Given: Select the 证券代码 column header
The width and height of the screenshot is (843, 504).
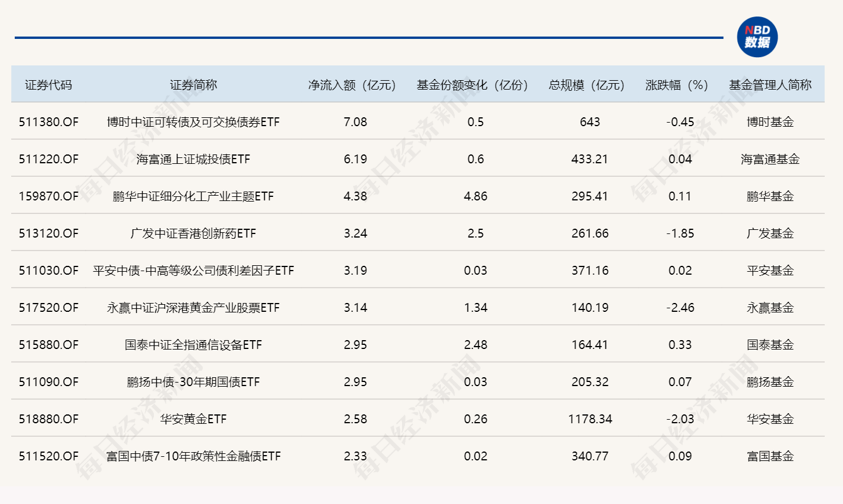Looking at the screenshot, I should (49, 84).
